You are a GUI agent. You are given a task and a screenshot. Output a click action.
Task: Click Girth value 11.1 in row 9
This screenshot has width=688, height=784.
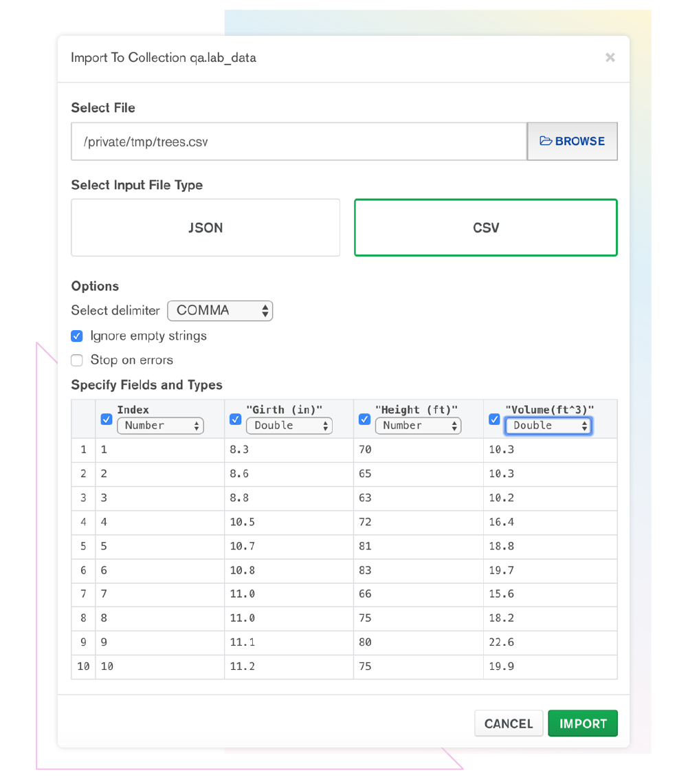[243, 642]
